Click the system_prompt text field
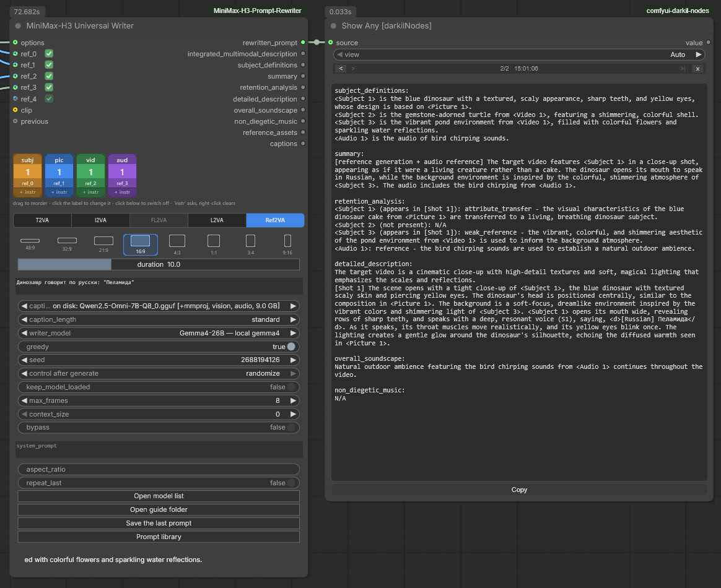721x588 pixels. tap(159, 449)
